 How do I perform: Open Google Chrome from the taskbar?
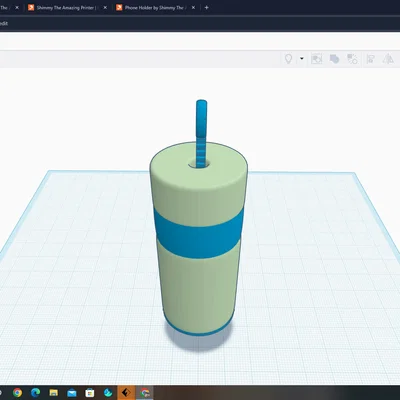pos(17,393)
